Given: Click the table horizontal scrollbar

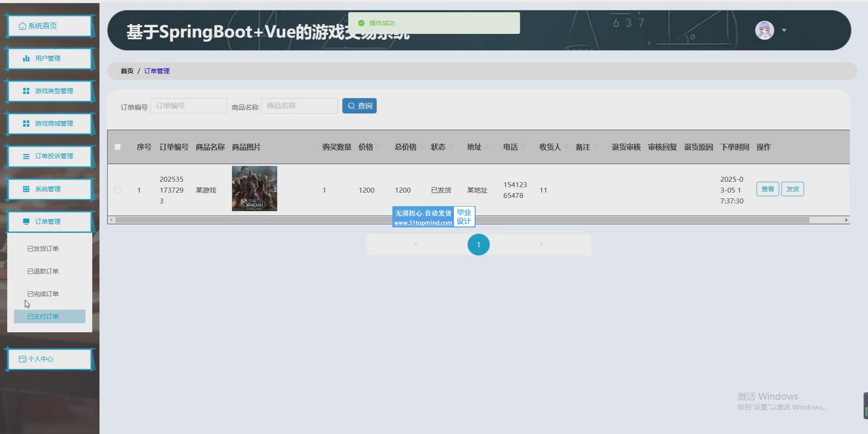Looking at the screenshot, I should coord(461,220).
